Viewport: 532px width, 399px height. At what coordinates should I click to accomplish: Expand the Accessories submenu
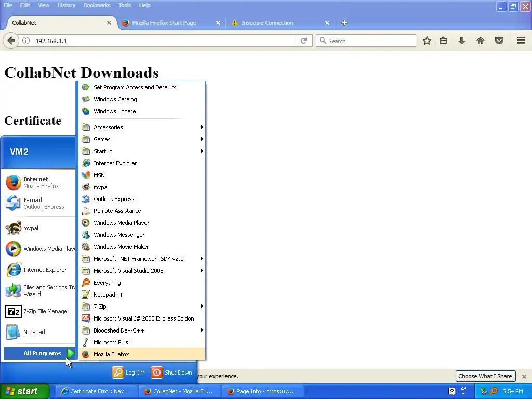tap(142, 127)
